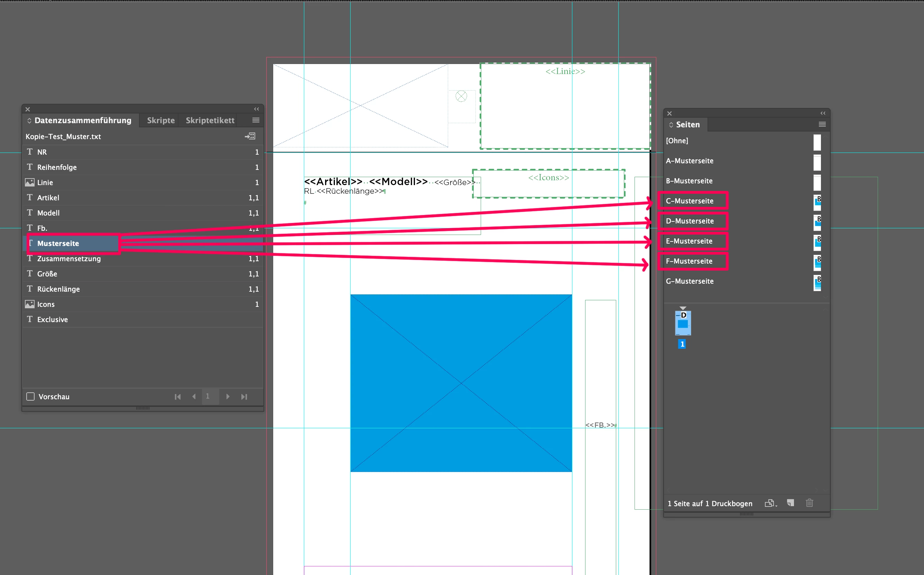Open the Datenzusammenführung panel menu

(x=256, y=120)
